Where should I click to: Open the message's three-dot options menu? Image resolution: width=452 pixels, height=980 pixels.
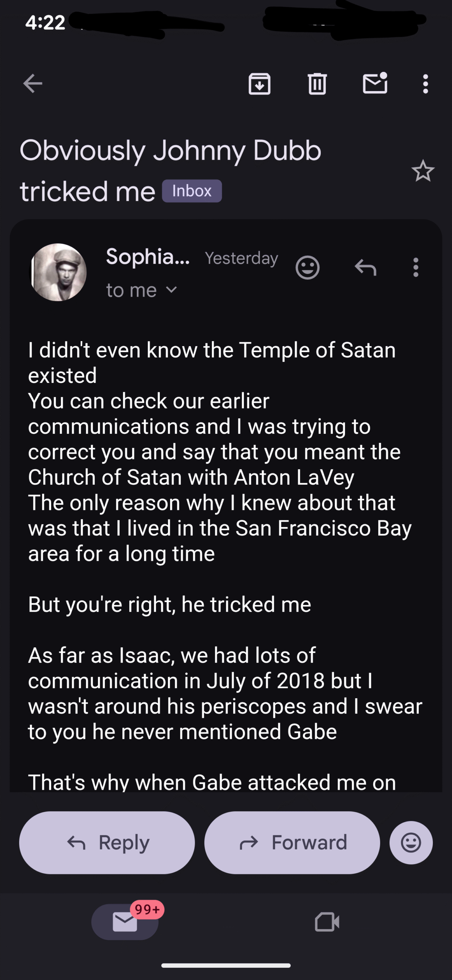click(416, 267)
